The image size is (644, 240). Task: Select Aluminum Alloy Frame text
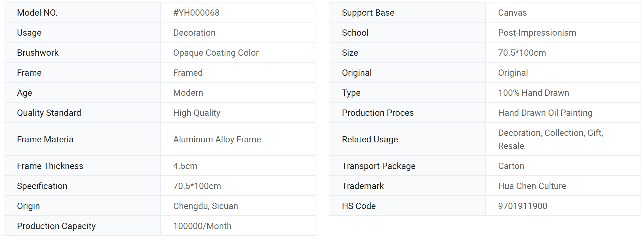(217, 140)
